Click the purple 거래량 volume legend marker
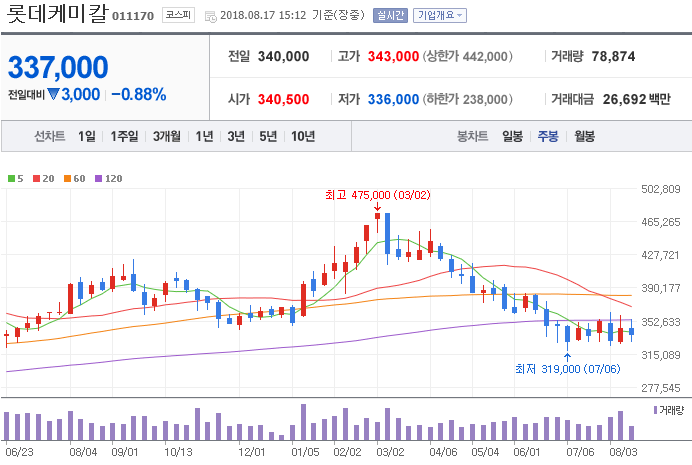The image size is (692, 465). [x=656, y=410]
